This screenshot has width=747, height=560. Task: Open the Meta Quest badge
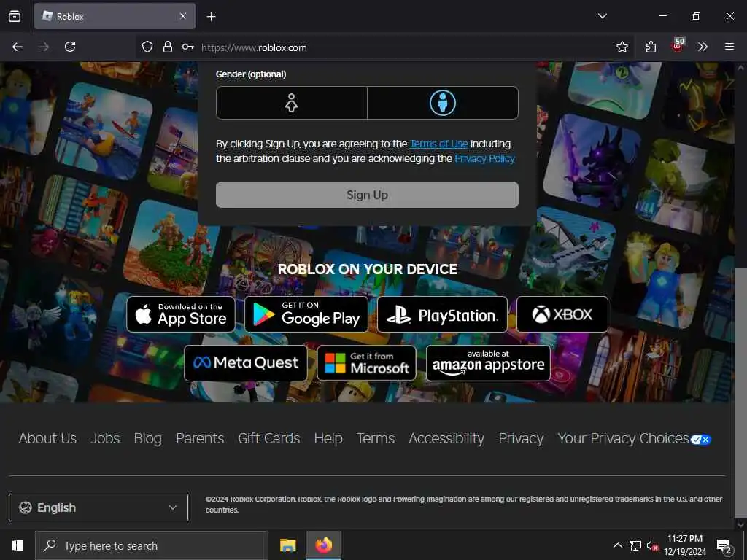(x=246, y=363)
